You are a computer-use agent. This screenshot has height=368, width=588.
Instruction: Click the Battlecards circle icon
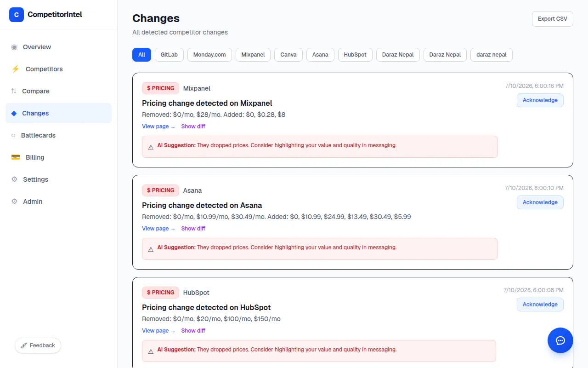click(x=13, y=135)
